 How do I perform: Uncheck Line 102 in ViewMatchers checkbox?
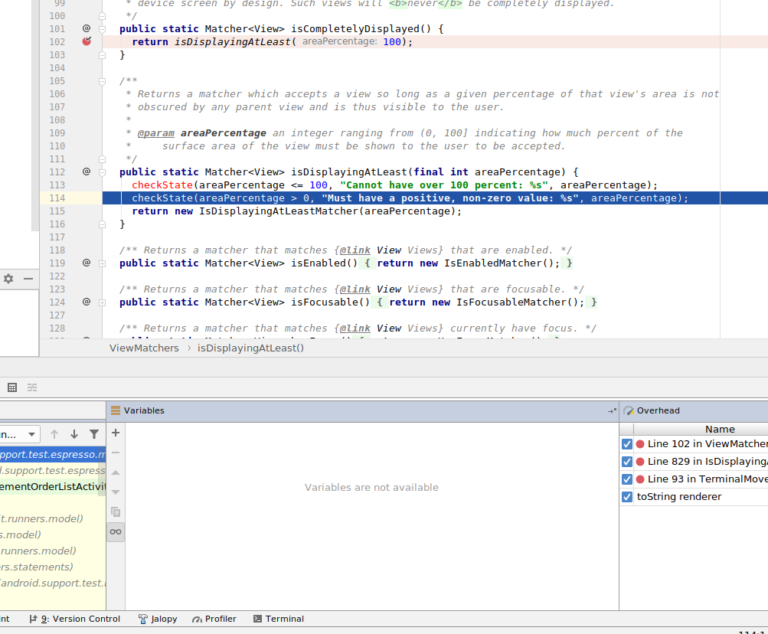[627, 444]
